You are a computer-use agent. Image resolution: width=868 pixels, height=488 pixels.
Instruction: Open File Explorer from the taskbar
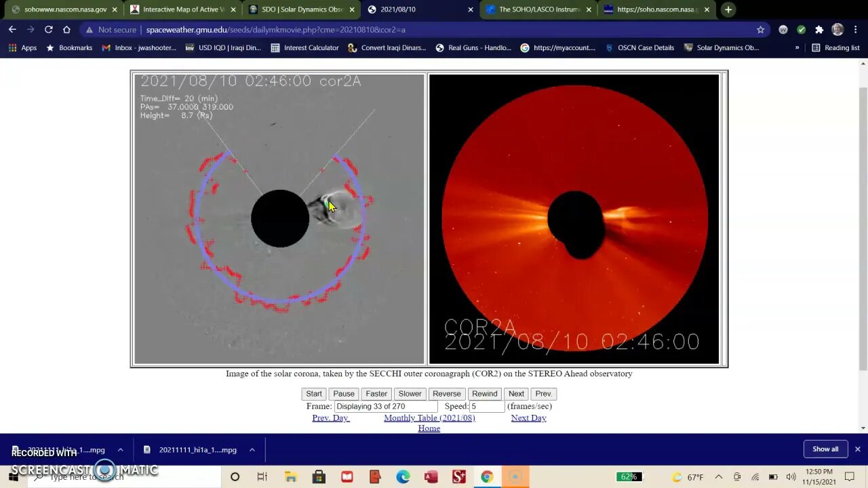tap(290, 477)
